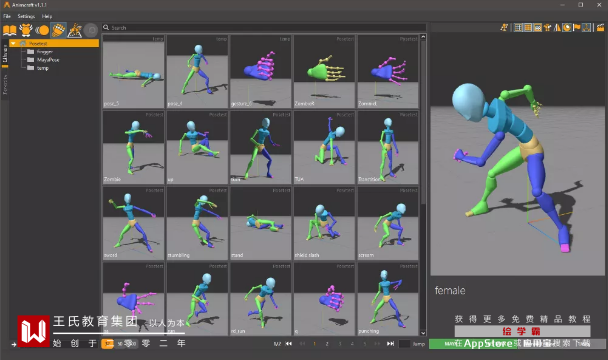Click the thumbnail grid scroll up arrow
Screen dimensions: 608x360
tap(423, 37)
